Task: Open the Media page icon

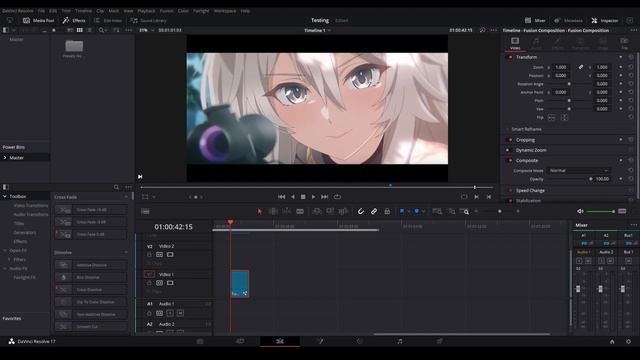Action: tap(200, 341)
